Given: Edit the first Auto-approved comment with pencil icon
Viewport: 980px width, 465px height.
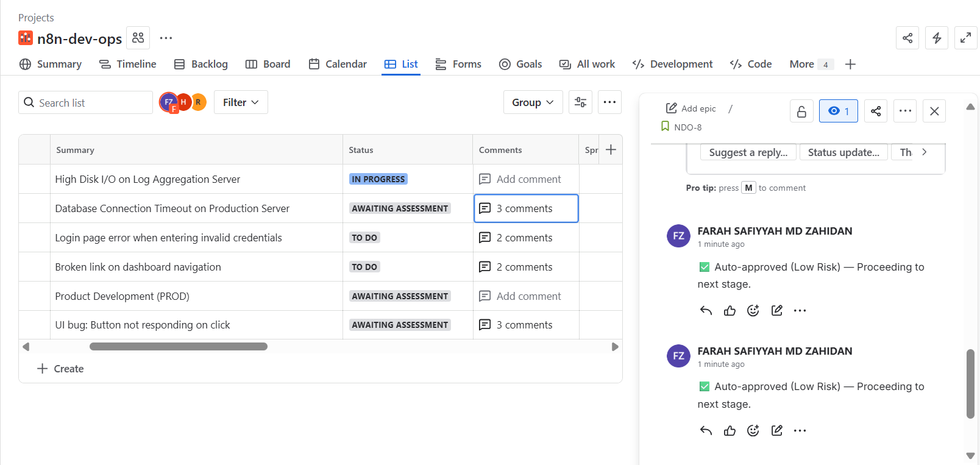Looking at the screenshot, I should [776, 311].
